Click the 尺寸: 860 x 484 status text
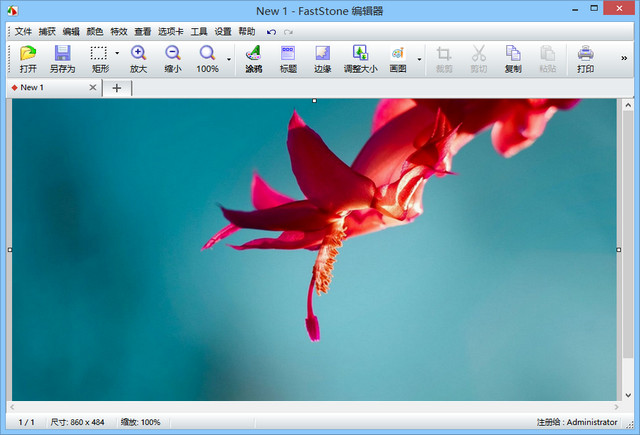The width and height of the screenshot is (640, 435). pos(77,422)
